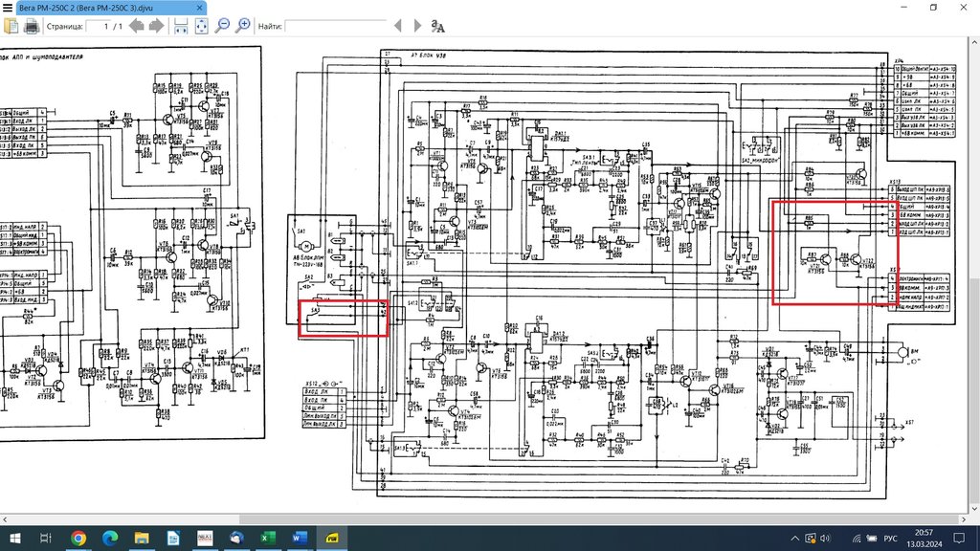Restore down the viewer window

point(934,8)
